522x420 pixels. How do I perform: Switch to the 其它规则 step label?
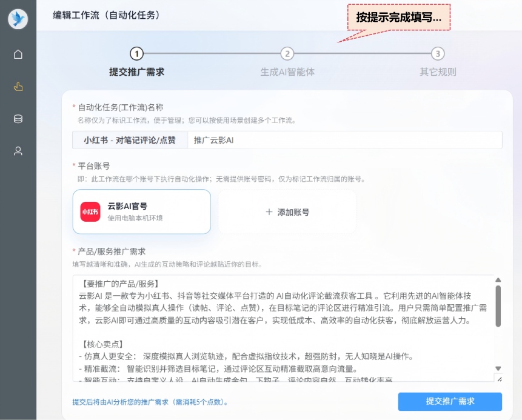(x=438, y=72)
